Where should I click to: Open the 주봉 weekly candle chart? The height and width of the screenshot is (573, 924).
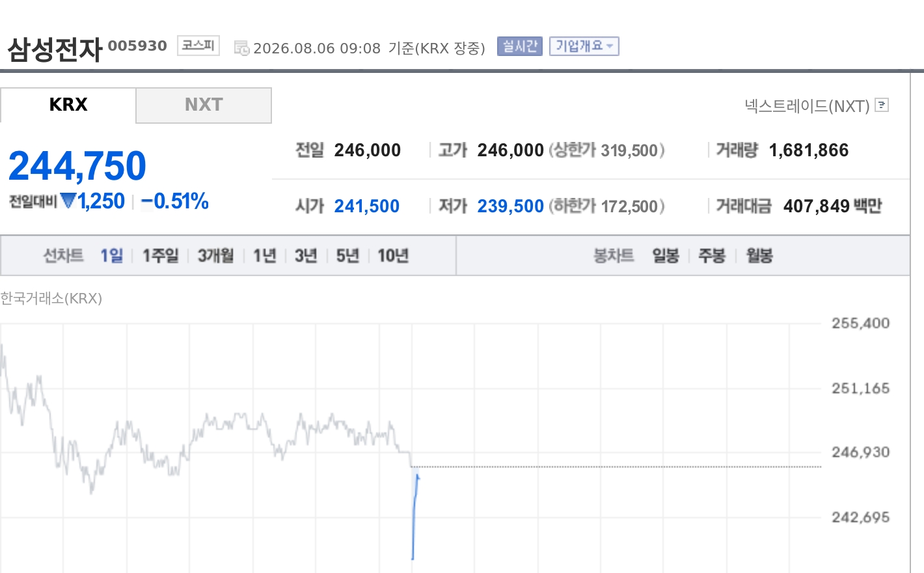pos(712,255)
